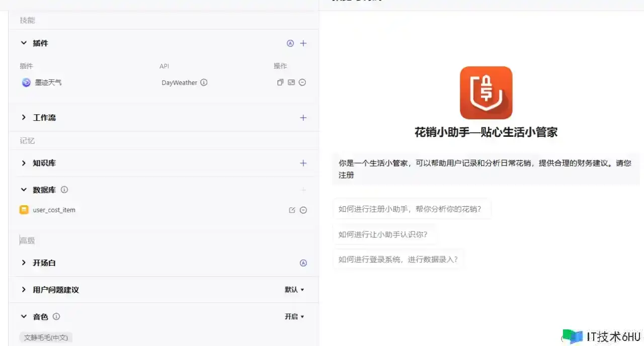Screen dimensions: 644x346
Task: Collapse the 插件 section
Action: coord(24,43)
